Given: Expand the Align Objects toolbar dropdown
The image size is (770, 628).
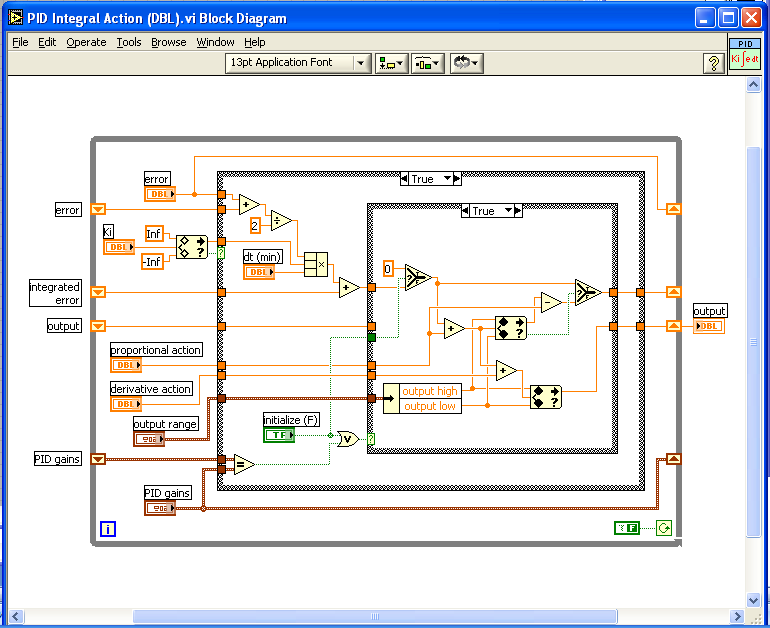Looking at the screenshot, I should click(391, 63).
